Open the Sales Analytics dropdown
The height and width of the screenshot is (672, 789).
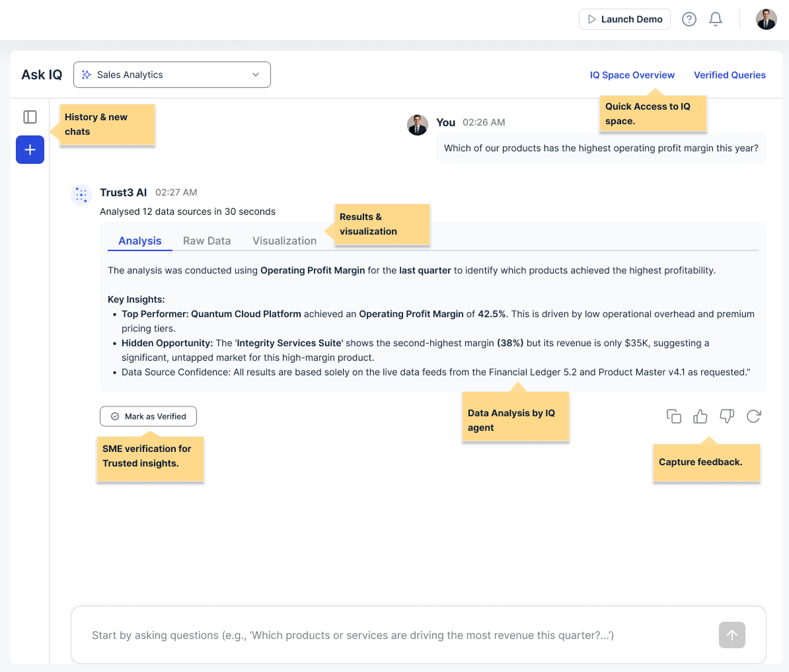click(x=165, y=75)
